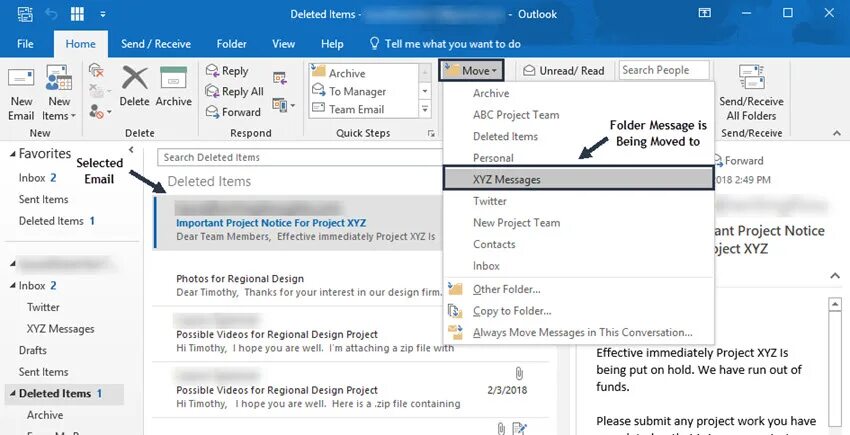
Task: Select Deleted Items under Favorites
Action: [56, 221]
